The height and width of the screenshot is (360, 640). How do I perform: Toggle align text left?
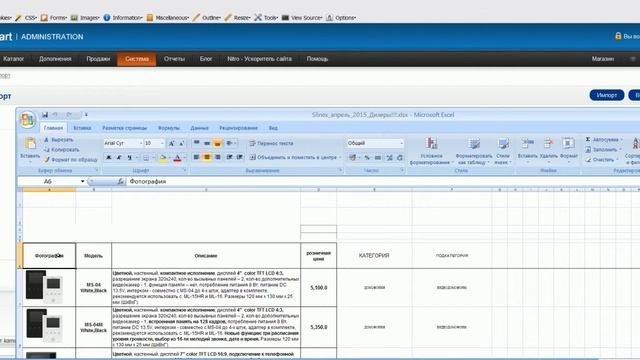196,157
